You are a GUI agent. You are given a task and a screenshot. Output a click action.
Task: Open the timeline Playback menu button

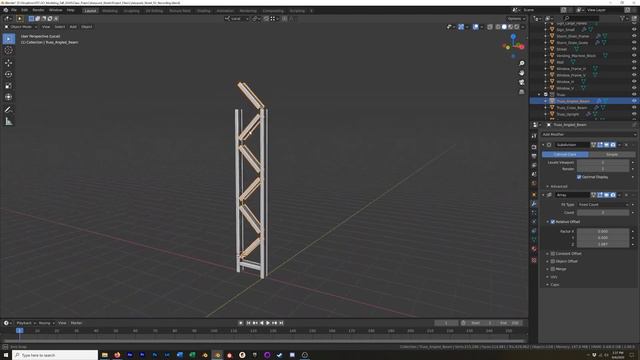25,323
